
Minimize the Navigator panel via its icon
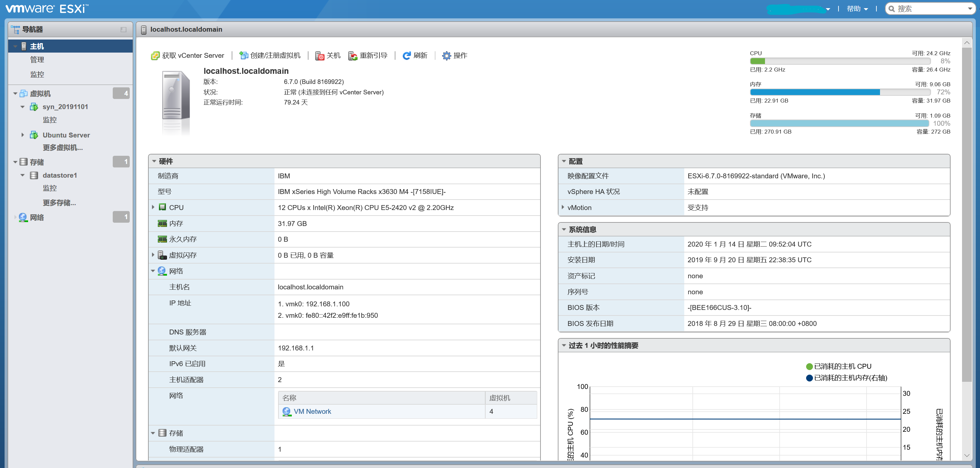[123, 30]
